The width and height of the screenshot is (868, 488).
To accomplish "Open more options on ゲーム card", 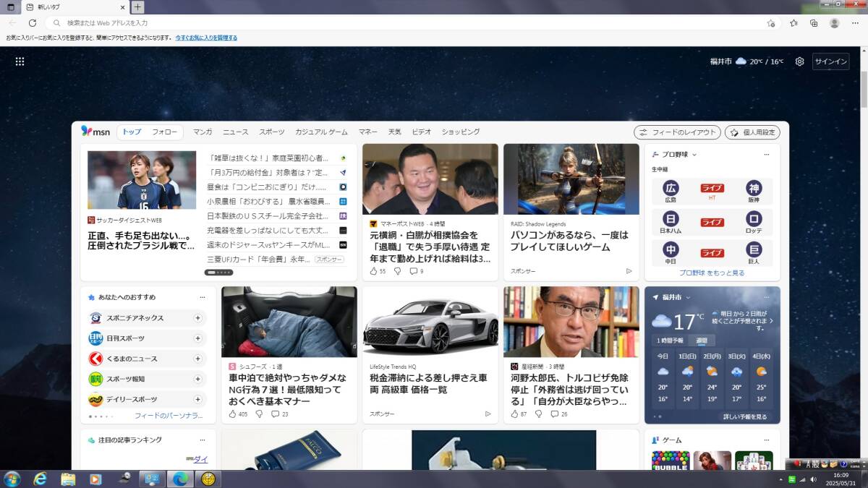I will (x=767, y=440).
